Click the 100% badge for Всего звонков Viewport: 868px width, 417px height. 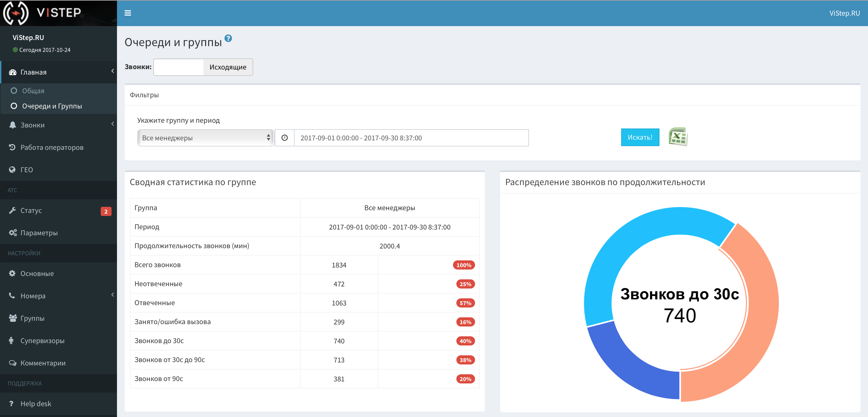pyautogui.click(x=464, y=265)
